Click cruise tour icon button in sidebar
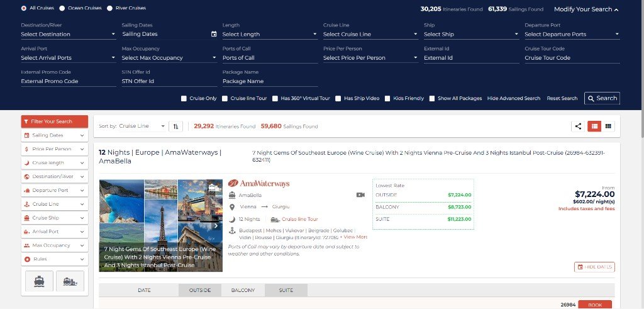 click(x=70, y=281)
